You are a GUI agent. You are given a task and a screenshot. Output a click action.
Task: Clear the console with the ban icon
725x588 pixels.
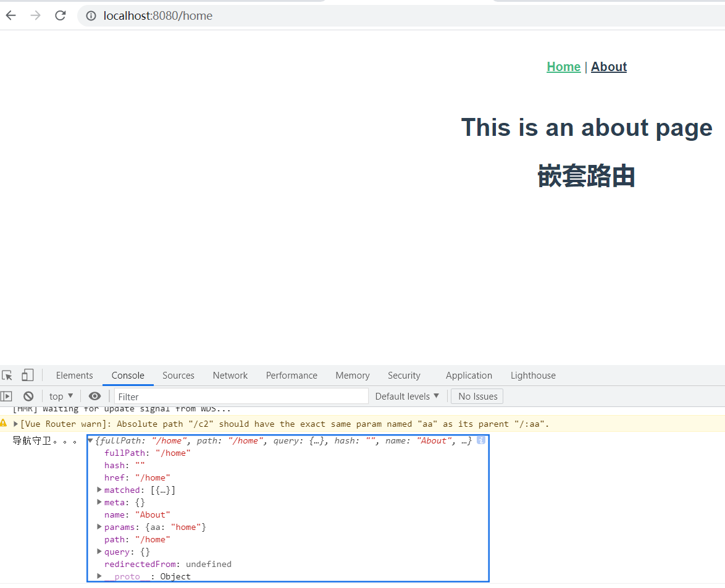(x=28, y=396)
